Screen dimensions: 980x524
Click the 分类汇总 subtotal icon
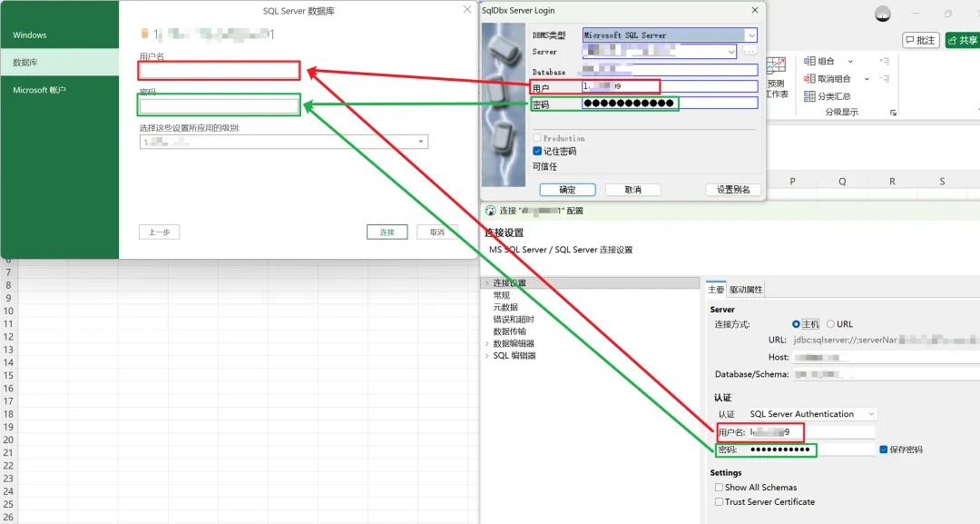[x=809, y=96]
